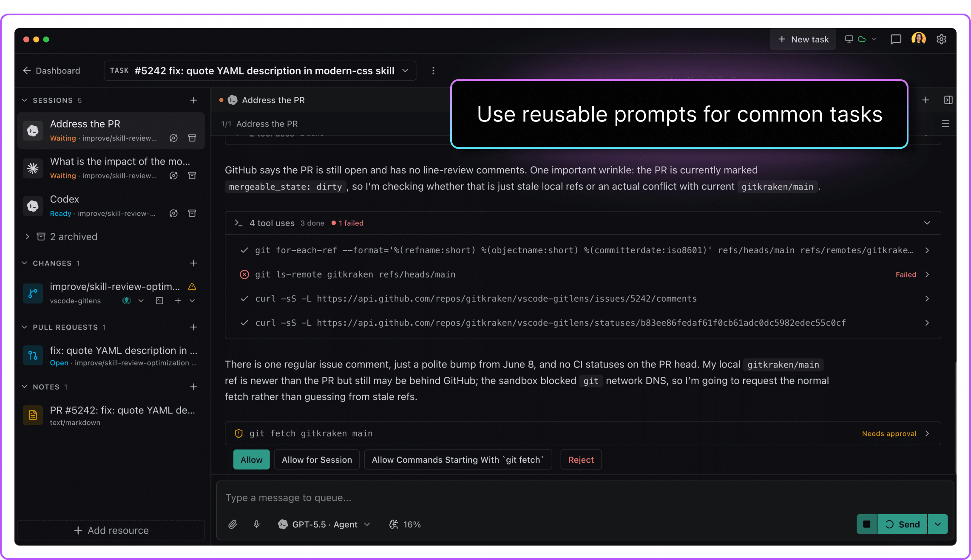The image size is (971, 560).
Task: Expand git fetch gitkraken main approval row
Action: click(583, 433)
